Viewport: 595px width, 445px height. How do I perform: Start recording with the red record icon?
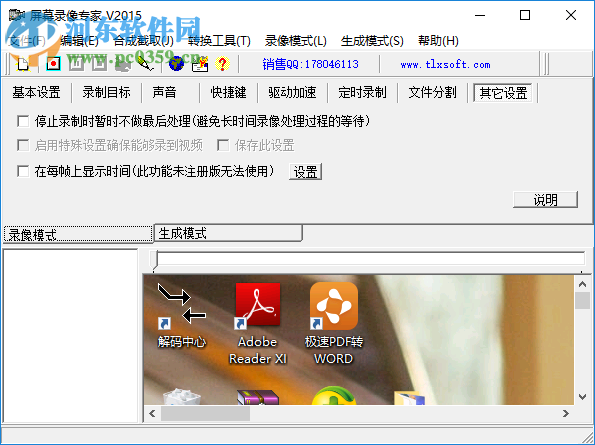pyautogui.click(x=54, y=64)
